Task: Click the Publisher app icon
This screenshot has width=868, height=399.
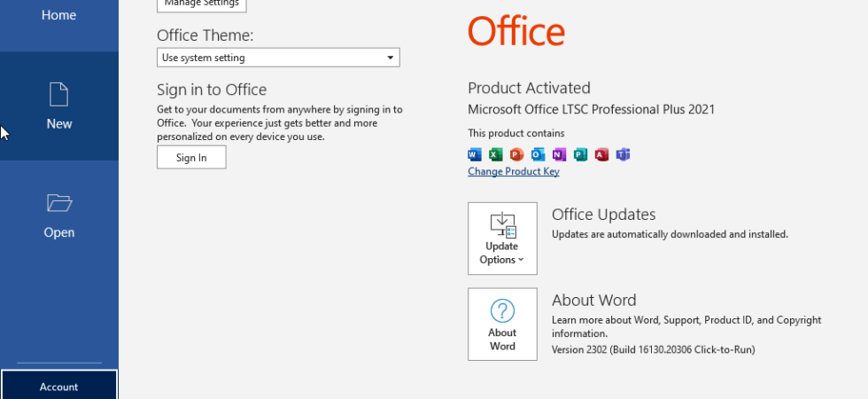Action: pyautogui.click(x=581, y=154)
